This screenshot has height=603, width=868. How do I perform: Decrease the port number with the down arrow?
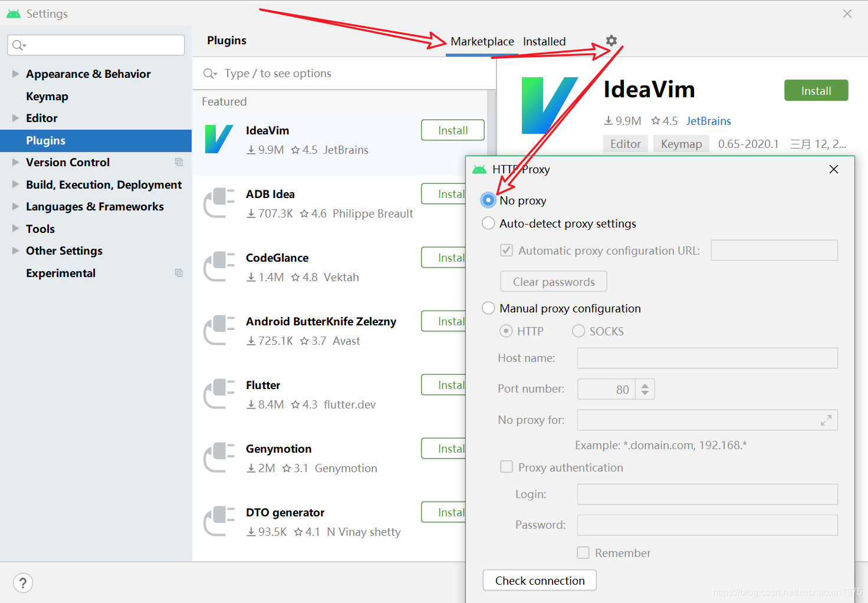[645, 393]
